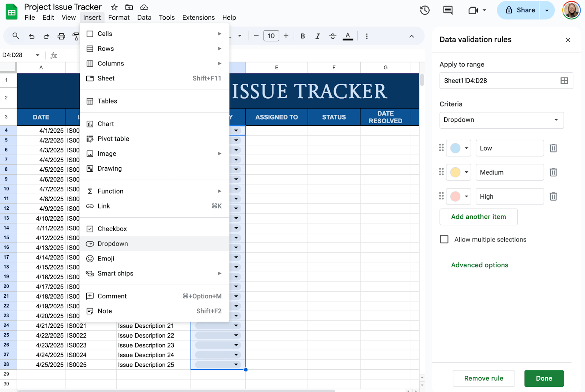This screenshot has height=392, width=585.
Task: Click the Remove rule button
Action: pos(484,378)
